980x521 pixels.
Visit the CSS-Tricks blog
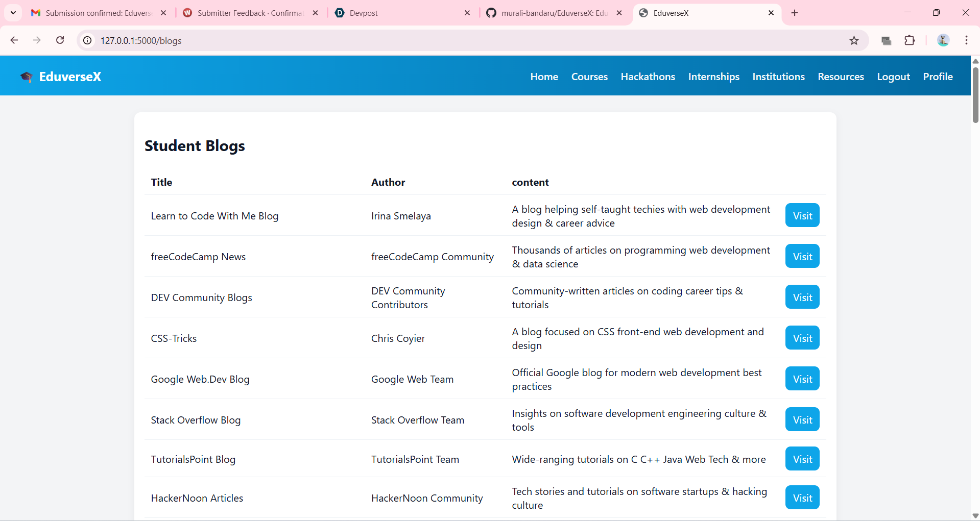click(x=802, y=338)
